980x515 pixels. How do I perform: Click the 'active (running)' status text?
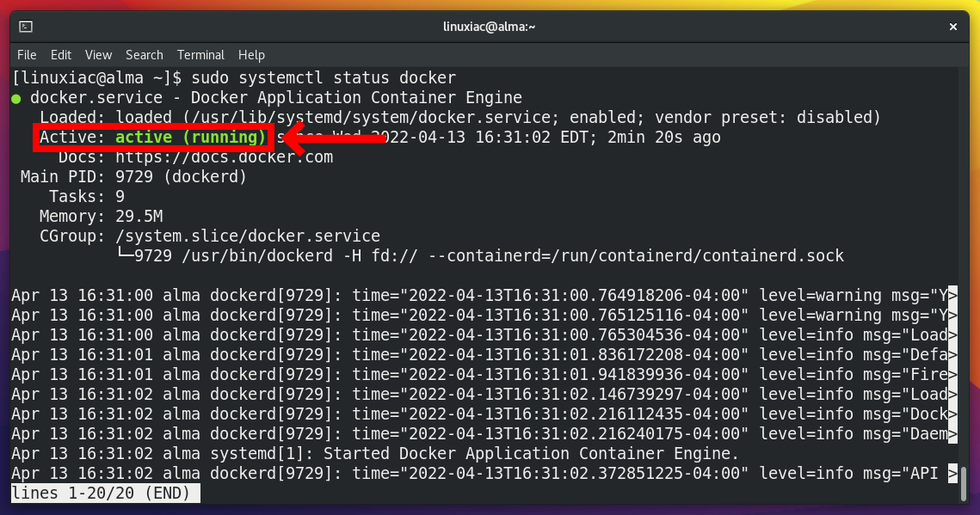[191, 138]
